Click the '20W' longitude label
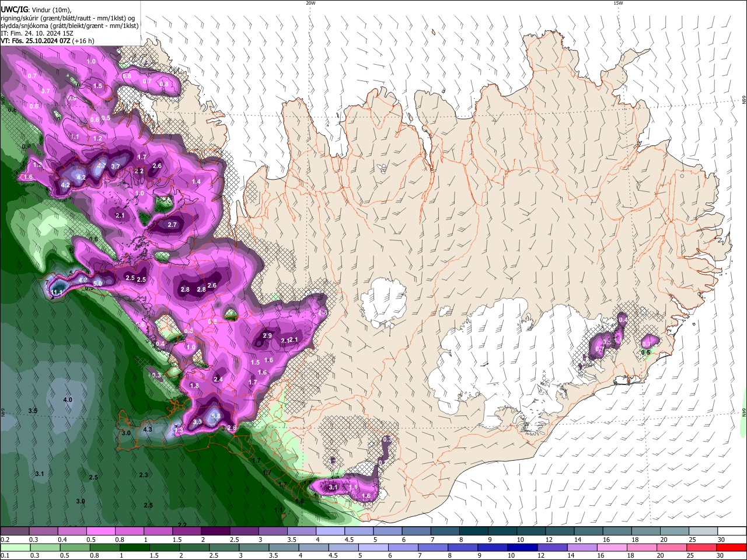747x560 pixels. 310,3
